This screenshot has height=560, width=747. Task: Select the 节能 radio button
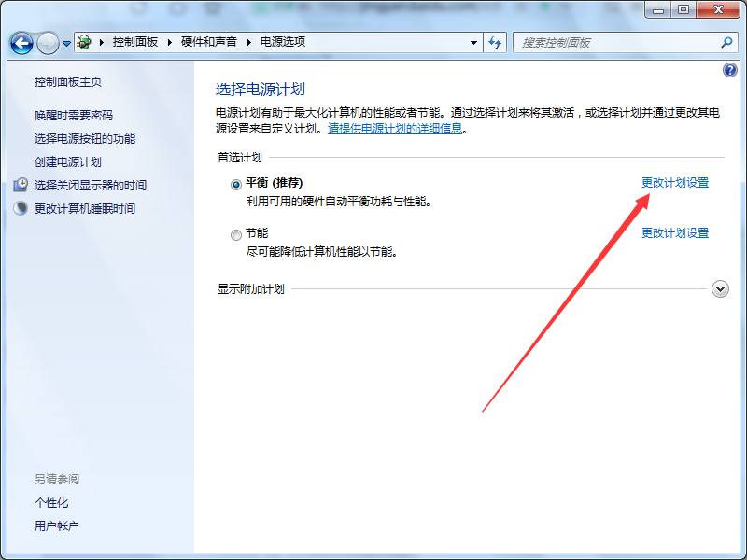pos(236,235)
